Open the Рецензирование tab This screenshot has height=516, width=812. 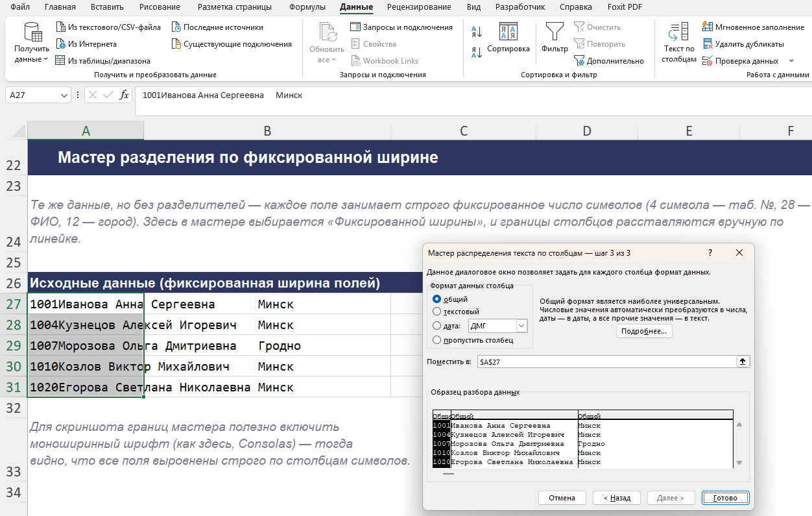pos(419,7)
